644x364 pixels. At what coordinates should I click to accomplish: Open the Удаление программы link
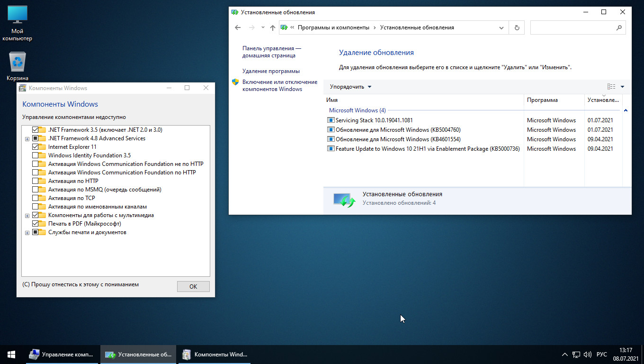click(271, 71)
